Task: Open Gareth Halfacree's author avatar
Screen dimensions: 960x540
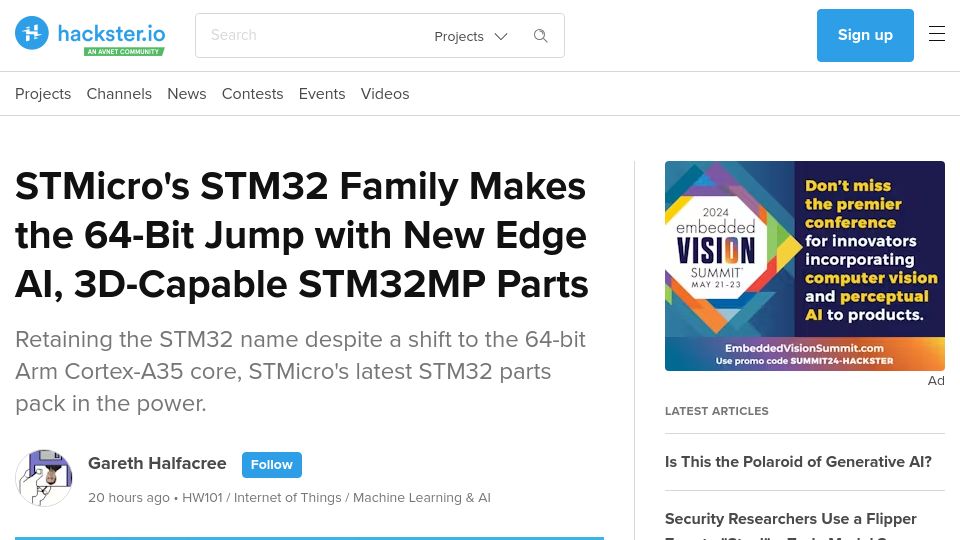Action: (43, 478)
